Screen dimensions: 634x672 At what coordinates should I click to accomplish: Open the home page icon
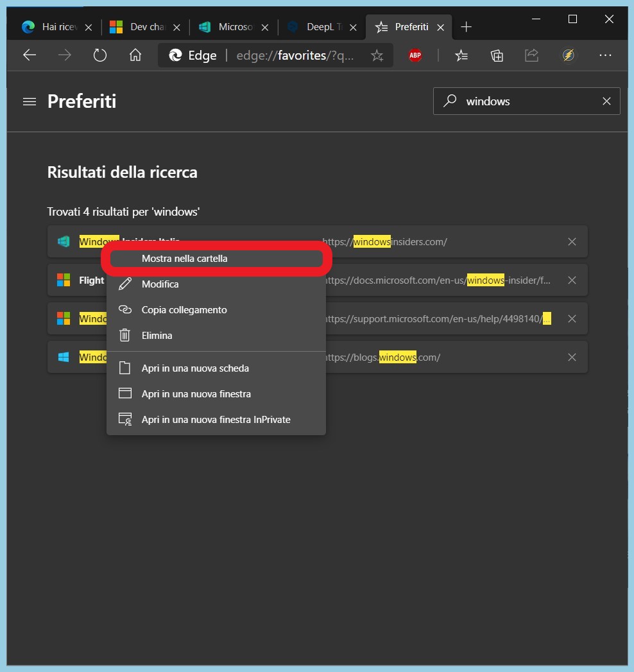[135, 55]
